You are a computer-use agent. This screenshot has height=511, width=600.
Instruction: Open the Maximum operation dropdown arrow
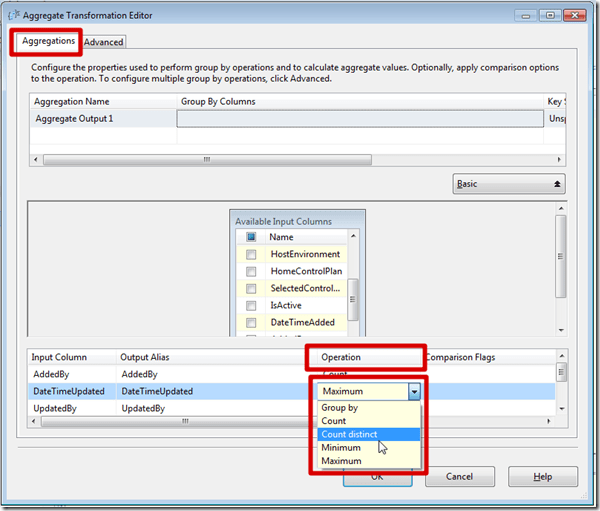(414, 392)
